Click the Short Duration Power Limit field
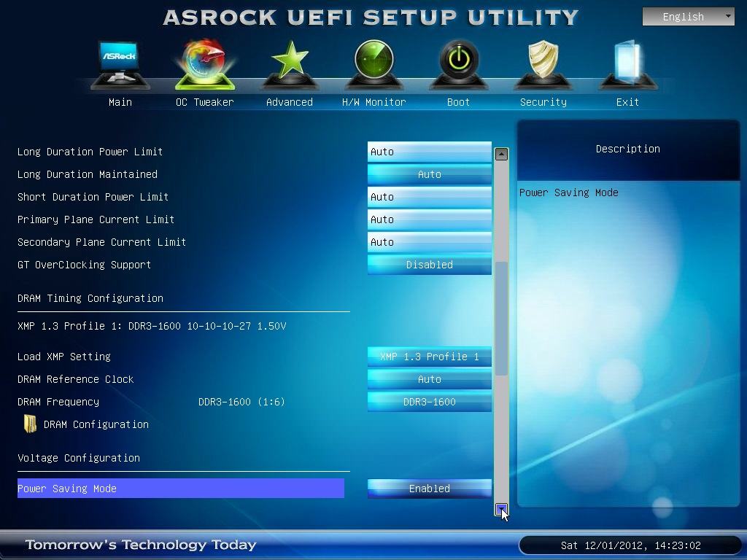The image size is (747, 560). click(429, 197)
